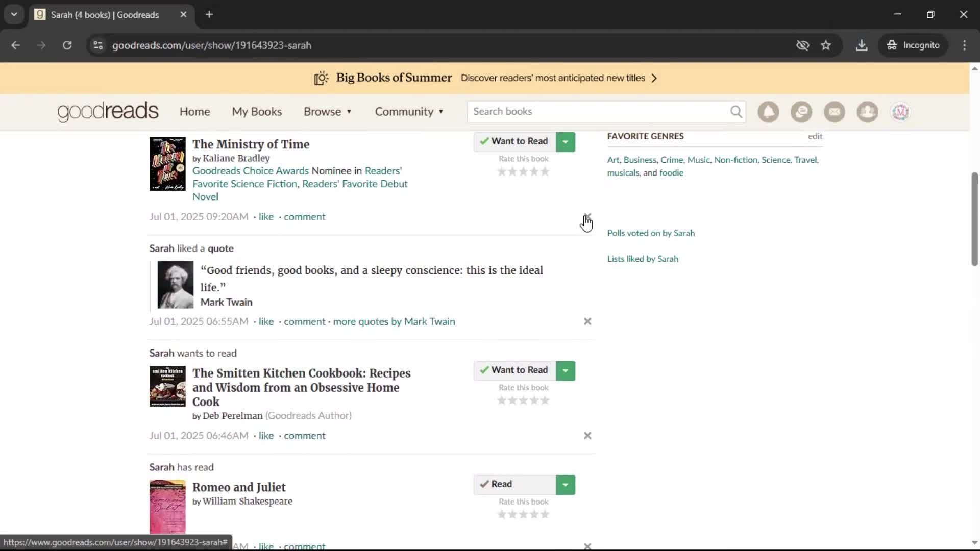Like the Mark Twain quote update

(266, 322)
